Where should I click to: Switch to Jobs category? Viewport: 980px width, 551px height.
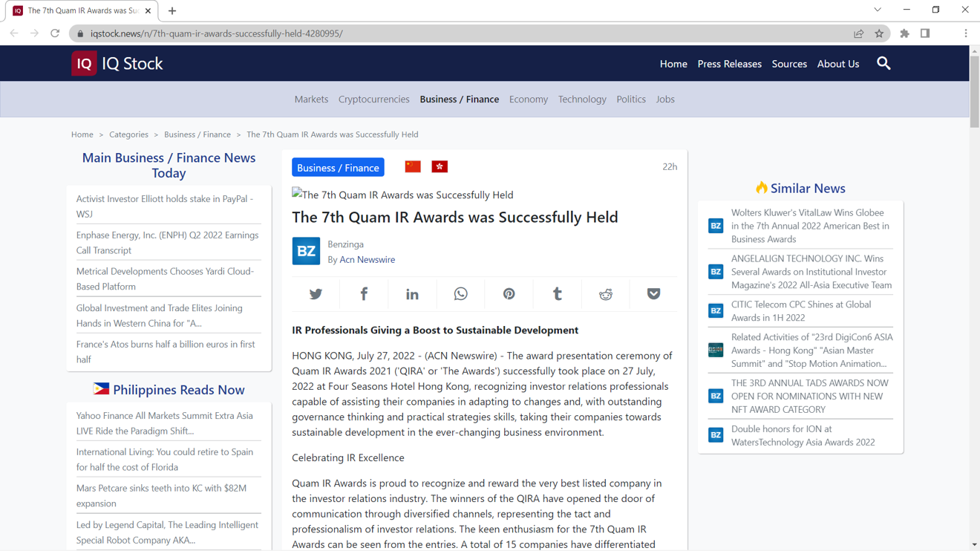click(x=665, y=99)
